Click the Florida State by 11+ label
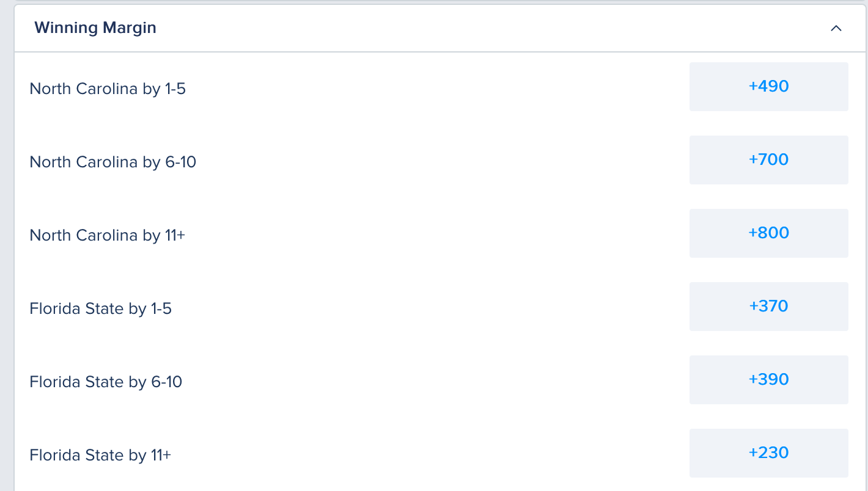This screenshot has height=491, width=868. 100,456
